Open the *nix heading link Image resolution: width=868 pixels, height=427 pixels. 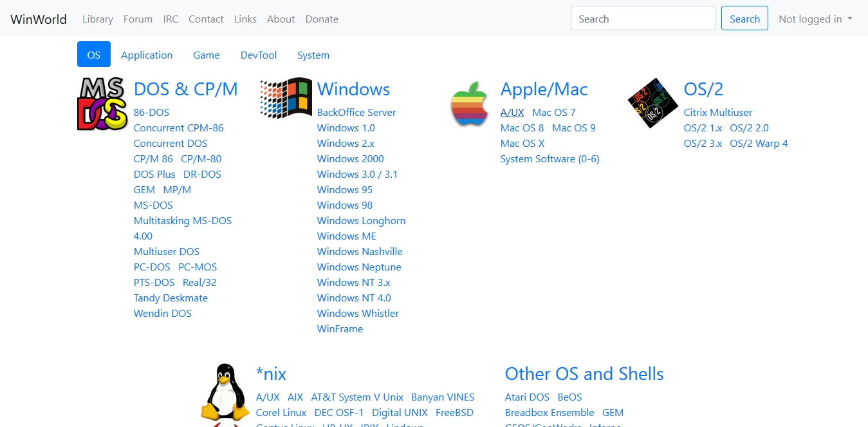tap(271, 374)
